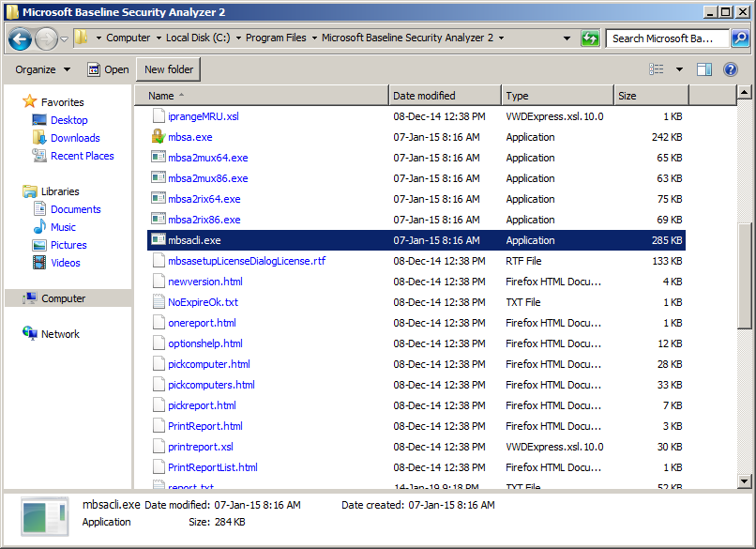Expand the Computer breadcrumb dropdown arrow

159,38
